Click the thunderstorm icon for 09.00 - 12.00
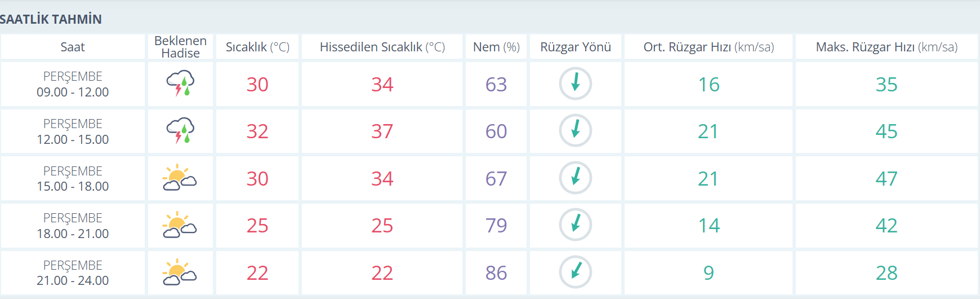This screenshot has height=299, width=980. pyautogui.click(x=180, y=83)
